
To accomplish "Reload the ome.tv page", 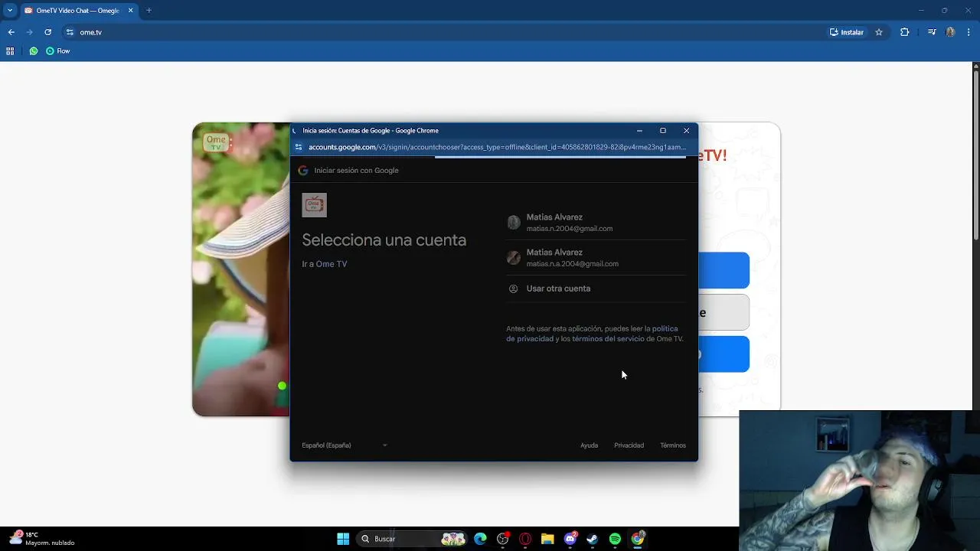I will pyautogui.click(x=47, y=32).
